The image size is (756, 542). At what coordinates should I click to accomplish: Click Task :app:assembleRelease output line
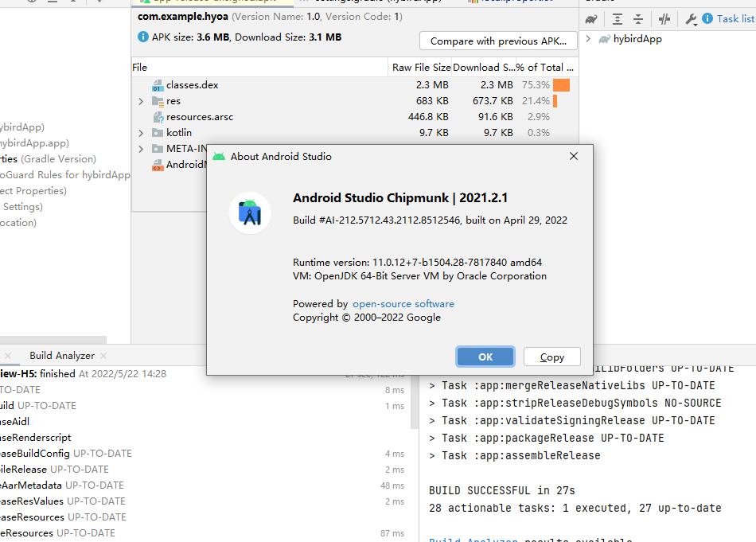tap(515, 456)
